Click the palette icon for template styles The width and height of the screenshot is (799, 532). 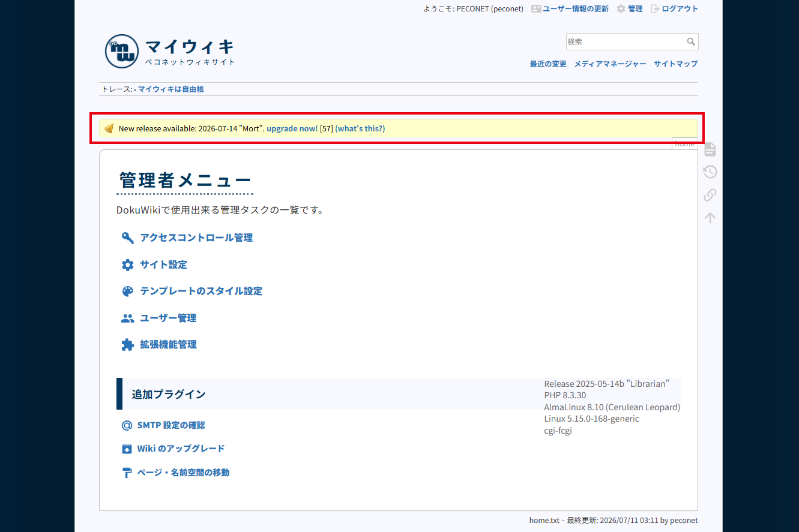[x=127, y=291]
